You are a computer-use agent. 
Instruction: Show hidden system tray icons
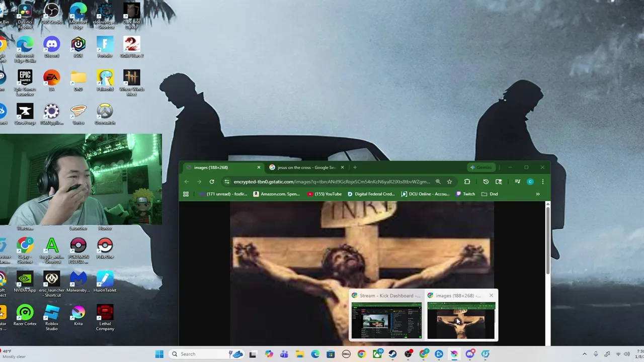pyautogui.click(x=584, y=354)
